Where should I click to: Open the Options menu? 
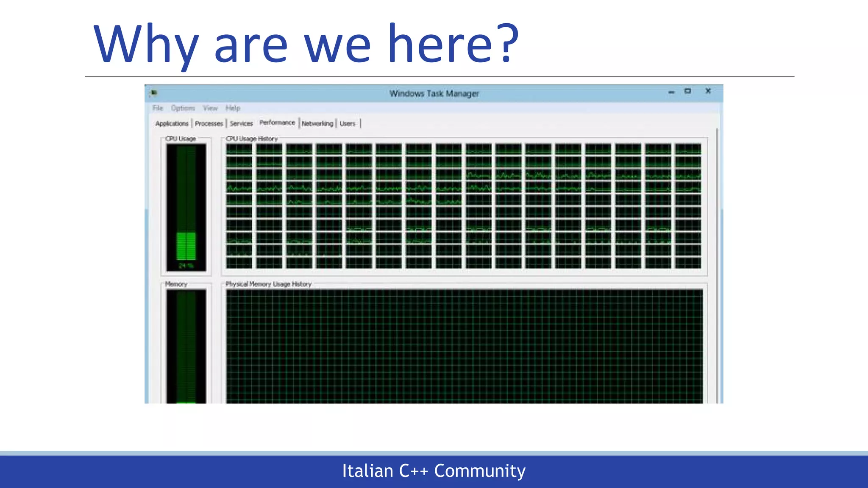[x=183, y=108]
